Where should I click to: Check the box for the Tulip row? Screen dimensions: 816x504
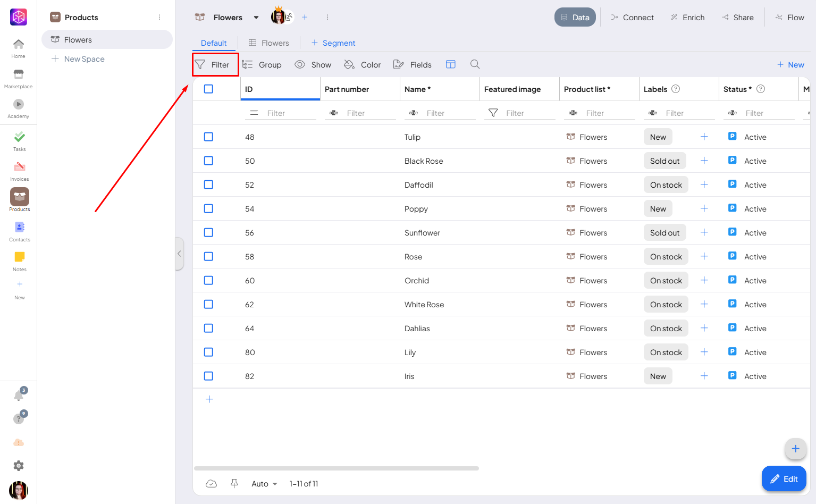(208, 137)
